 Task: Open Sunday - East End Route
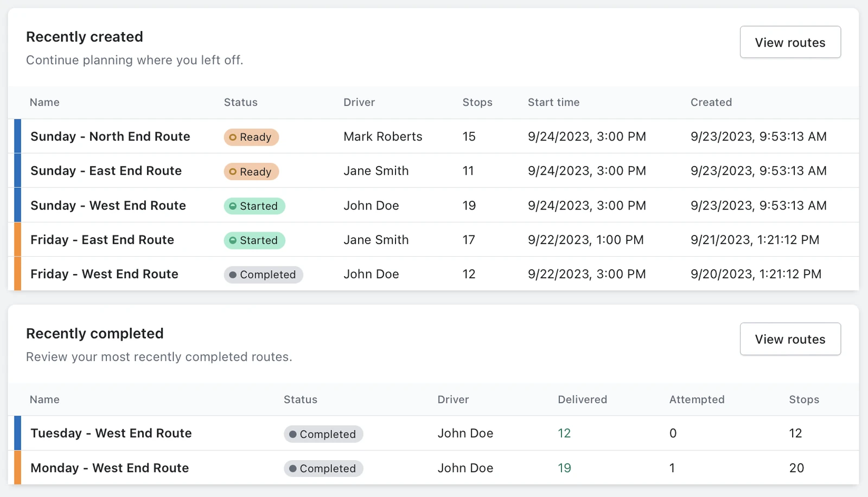[106, 171]
